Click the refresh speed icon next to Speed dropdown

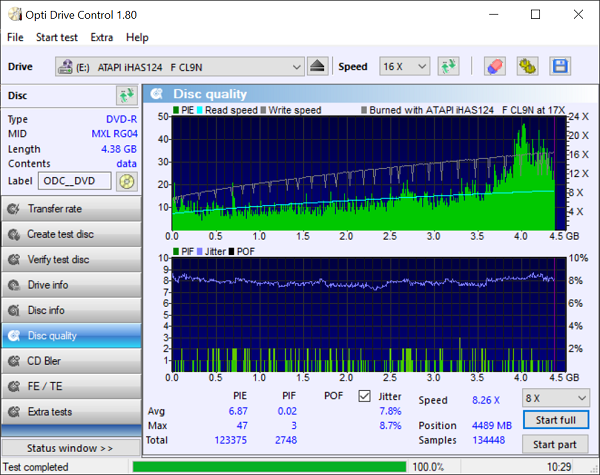(x=448, y=66)
